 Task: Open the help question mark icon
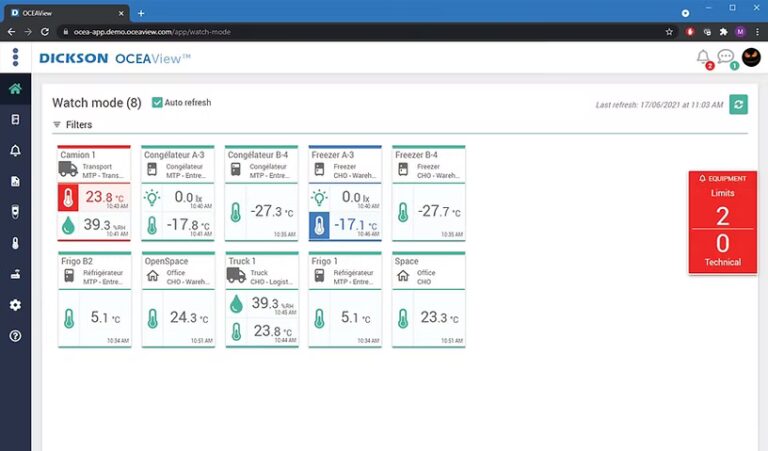(15, 335)
